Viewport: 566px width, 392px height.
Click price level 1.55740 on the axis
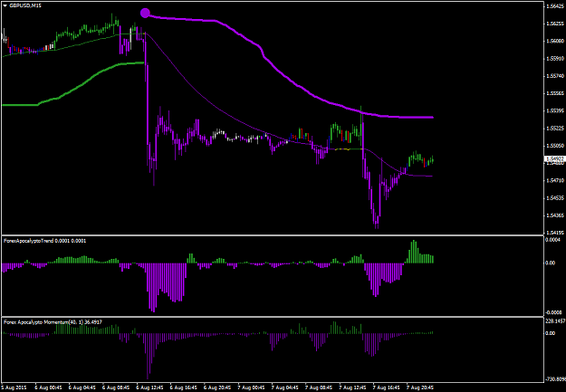555,76
